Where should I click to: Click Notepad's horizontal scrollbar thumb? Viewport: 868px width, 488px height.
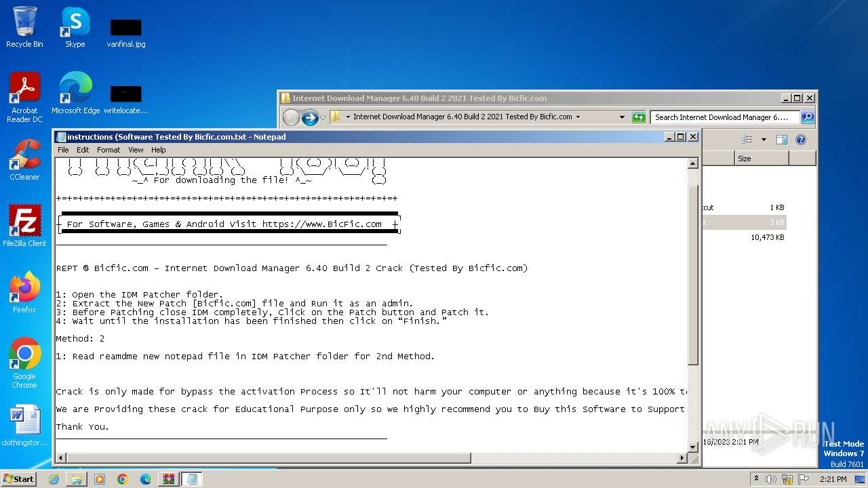click(x=269, y=458)
